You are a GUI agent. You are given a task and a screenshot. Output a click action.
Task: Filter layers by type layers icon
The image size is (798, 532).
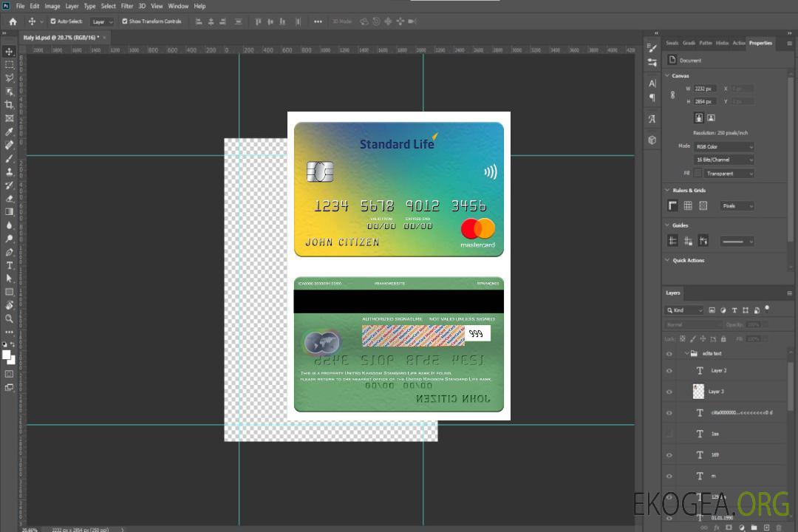click(734, 310)
